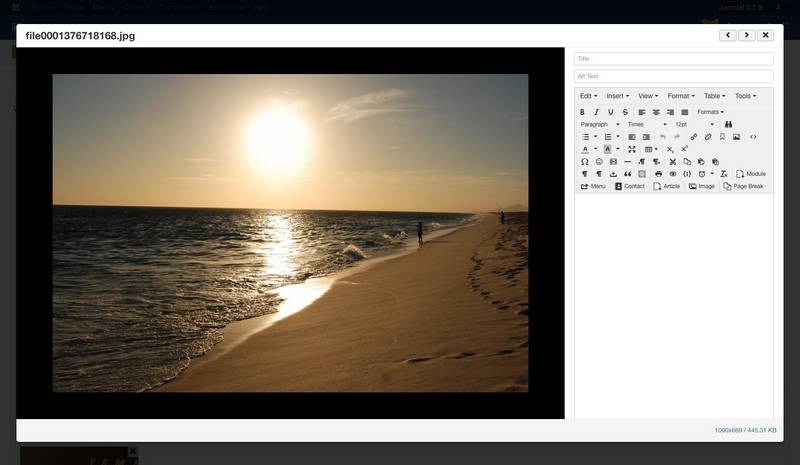800x465 pixels.
Task: Click the source code icon
Action: pos(753,137)
